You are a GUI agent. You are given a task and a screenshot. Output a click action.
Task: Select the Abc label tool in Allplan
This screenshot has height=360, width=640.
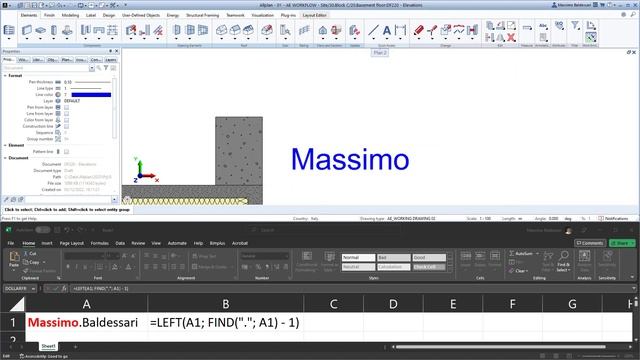(543, 26)
